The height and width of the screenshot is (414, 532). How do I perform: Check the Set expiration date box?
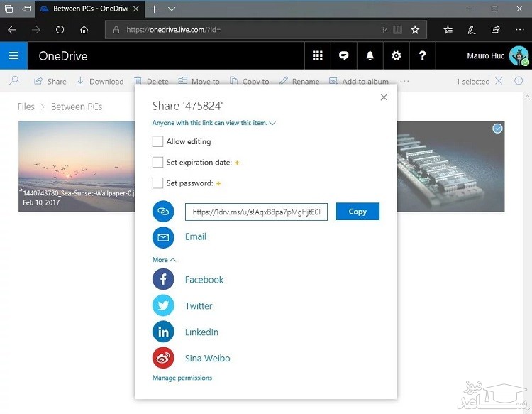(x=158, y=163)
